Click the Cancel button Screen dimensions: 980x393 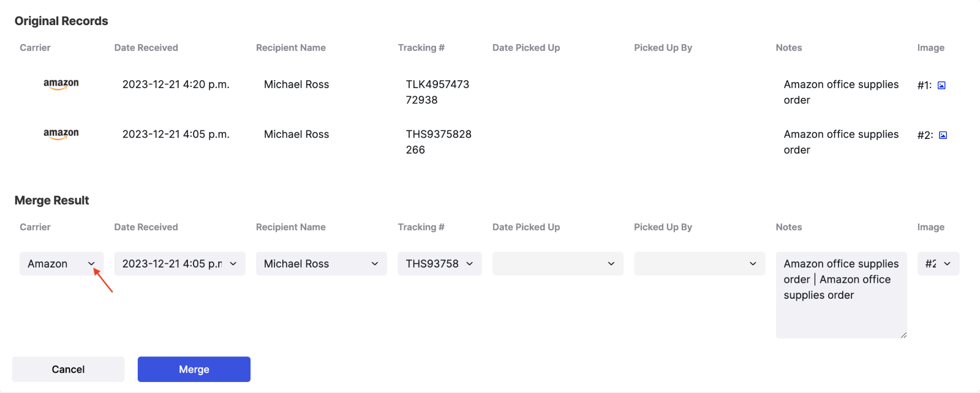(68, 369)
